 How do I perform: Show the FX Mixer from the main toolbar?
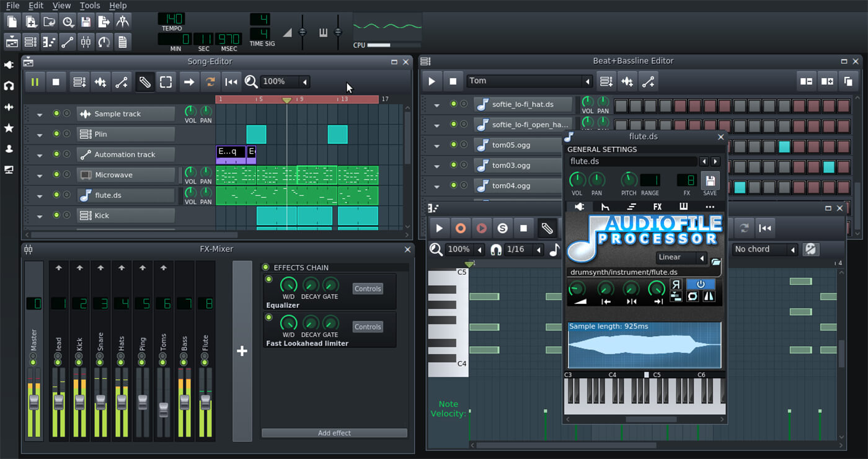(x=86, y=42)
